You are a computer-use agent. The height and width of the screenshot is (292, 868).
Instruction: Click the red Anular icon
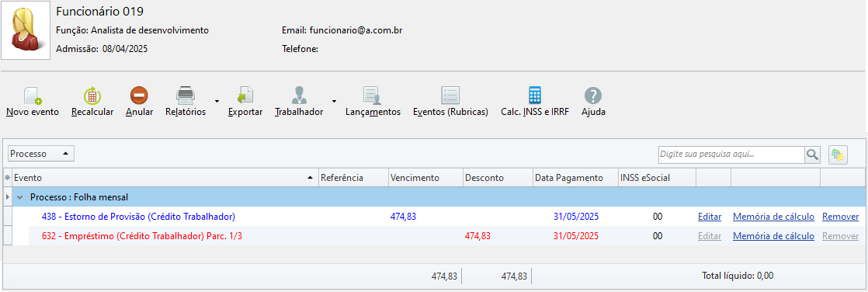coord(139,96)
